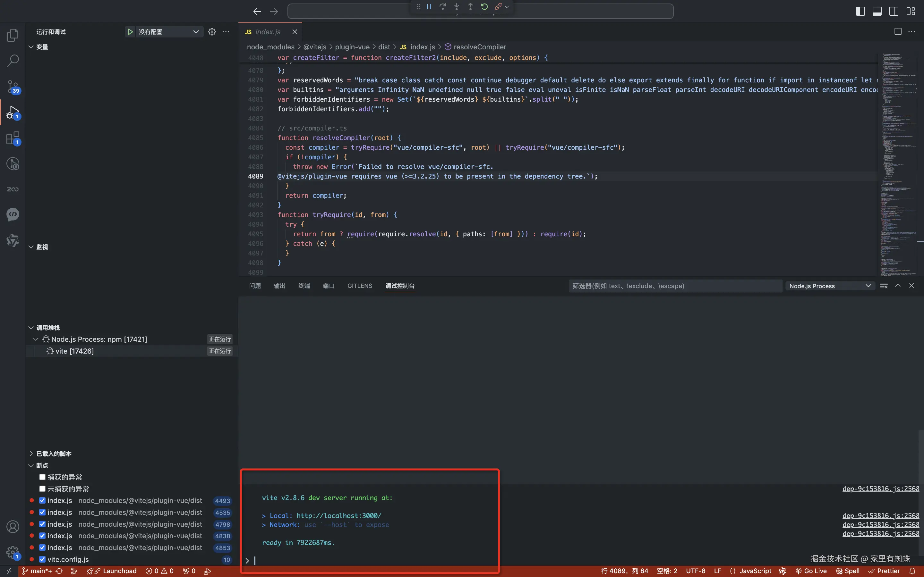924x577 pixels.
Task: Enable the 未捕获的异常 breakpoint checkbox
Action: [x=42, y=489]
